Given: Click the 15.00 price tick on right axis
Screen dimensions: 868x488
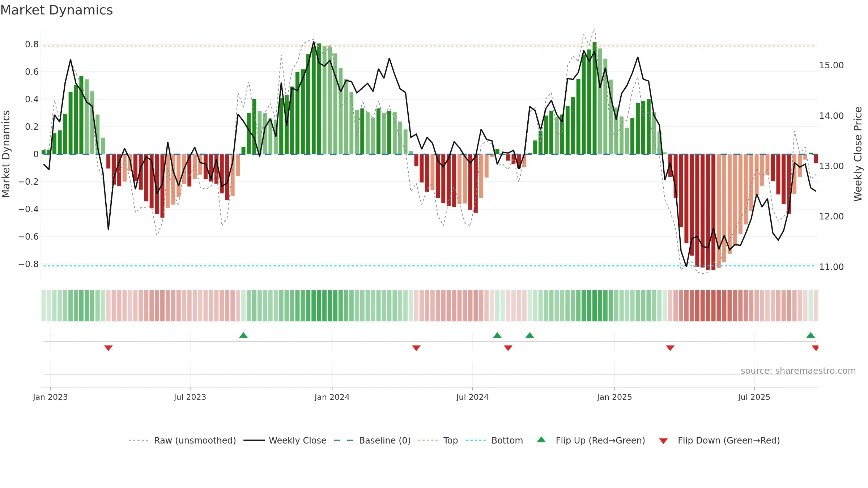Looking at the screenshot, I should [831, 65].
